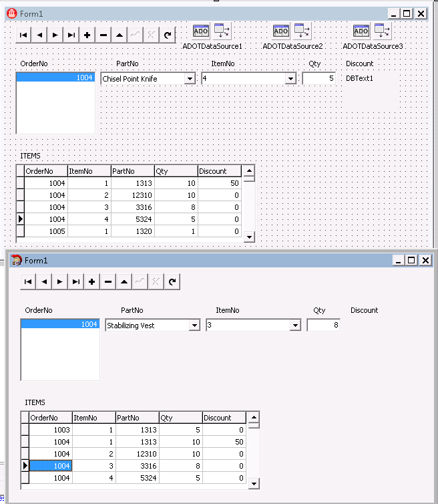Select the ADO icon of ADOTDataSource3
This screenshot has width=438, height=504.
(361, 31)
